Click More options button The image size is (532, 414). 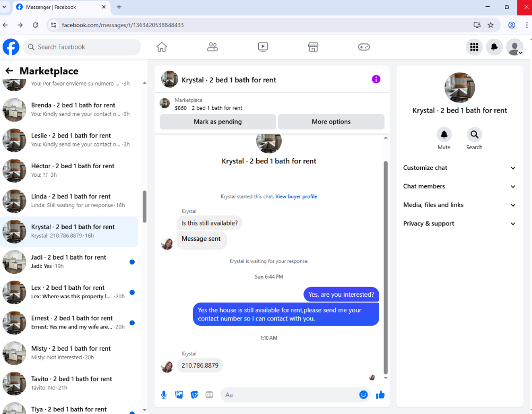pyautogui.click(x=331, y=122)
